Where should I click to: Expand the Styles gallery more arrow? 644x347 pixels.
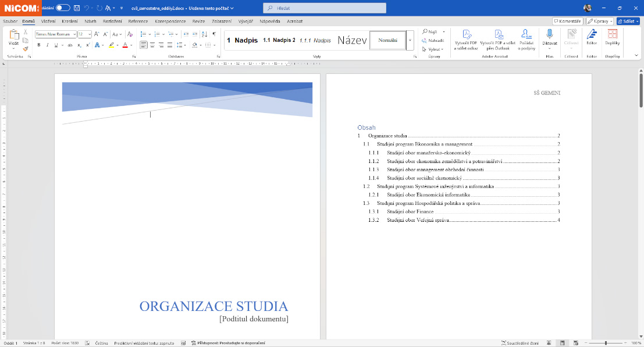[410, 40]
